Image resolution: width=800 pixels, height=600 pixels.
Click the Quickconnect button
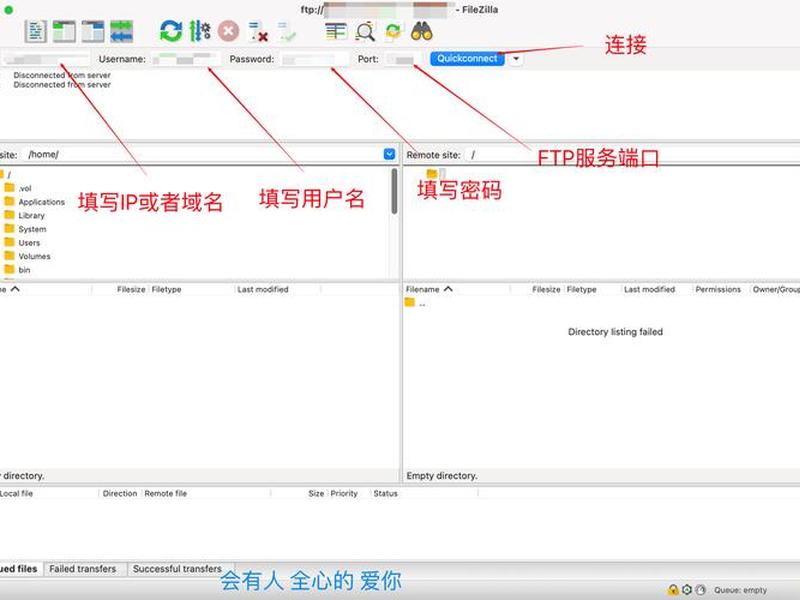click(467, 59)
